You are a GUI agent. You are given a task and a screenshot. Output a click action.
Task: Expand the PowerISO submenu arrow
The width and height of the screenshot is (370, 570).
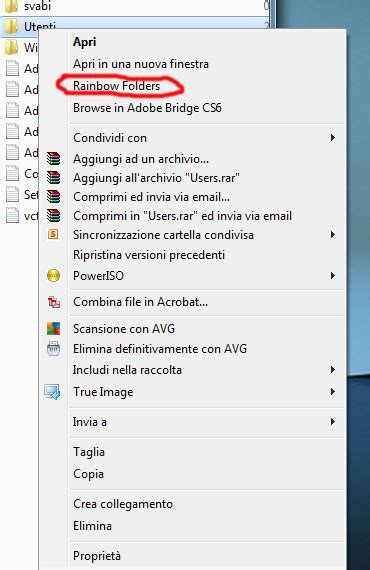[333, 276]
